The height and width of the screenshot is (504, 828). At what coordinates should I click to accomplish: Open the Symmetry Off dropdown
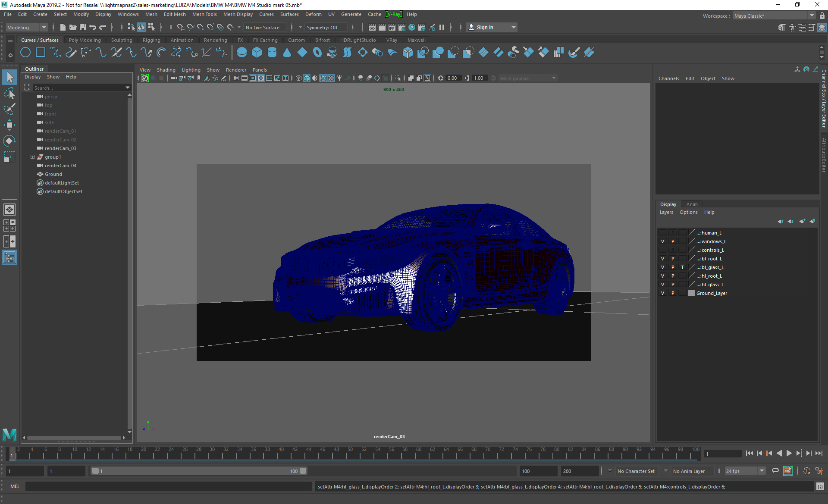click(326, 27)
